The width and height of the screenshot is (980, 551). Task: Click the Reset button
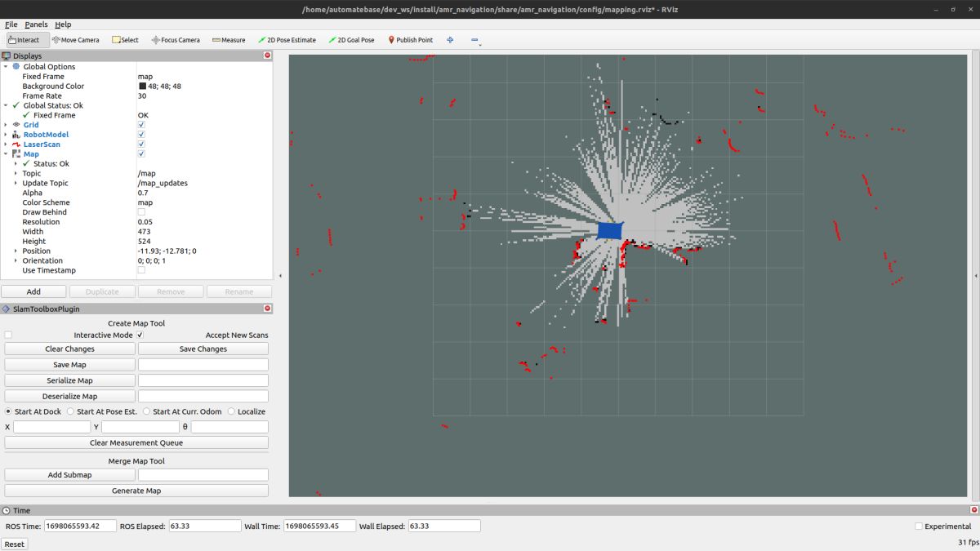click(x=14, y=544)
